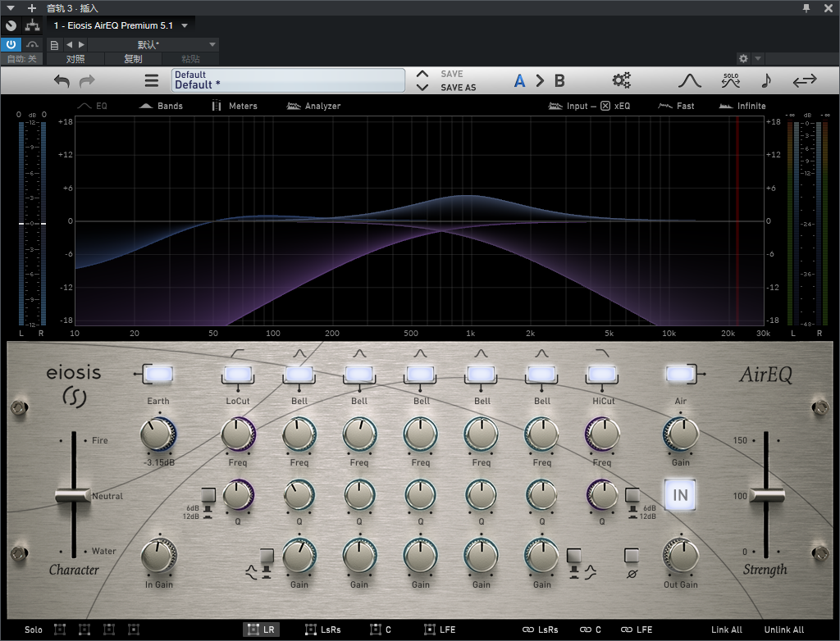
Task: Click the 对照 compare button
Action: [x=75, y=59]
